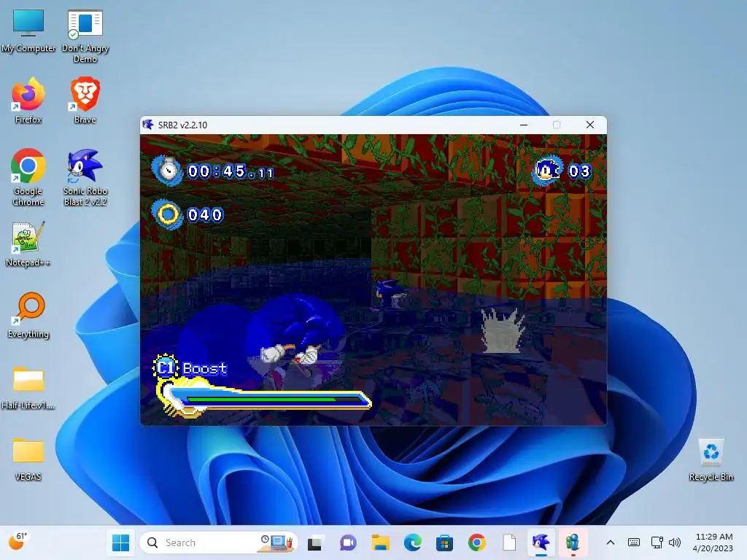Viewport: 747px width, 560px height.
Task: Open the clock showing 11:29 AM
Action: point(713,542)
